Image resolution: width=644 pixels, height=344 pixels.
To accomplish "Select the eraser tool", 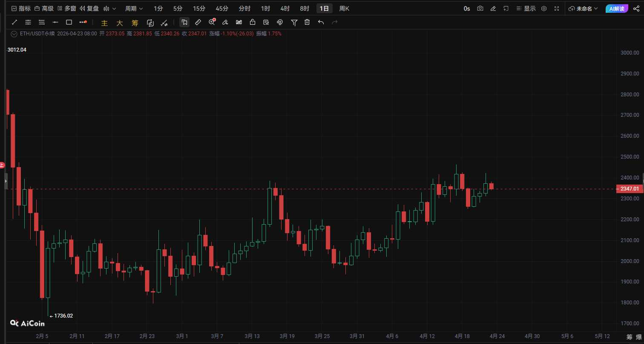I will click(x=225, y=22).
